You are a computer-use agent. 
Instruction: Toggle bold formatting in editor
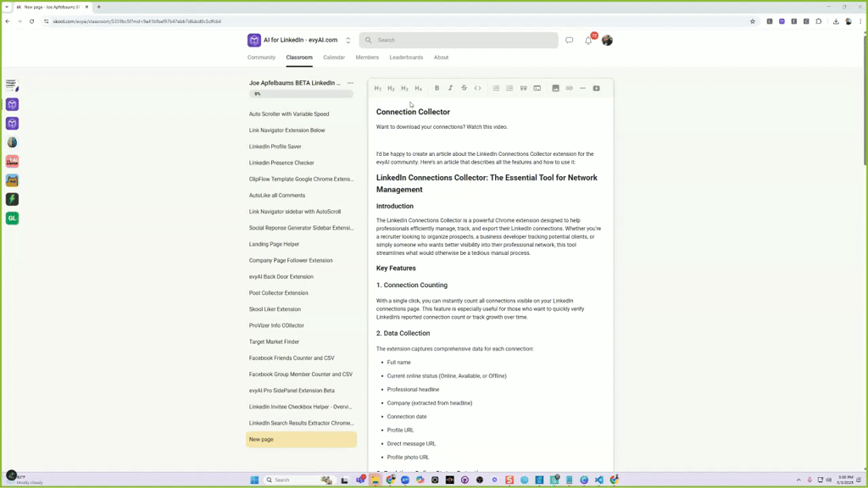pos(437,88)
